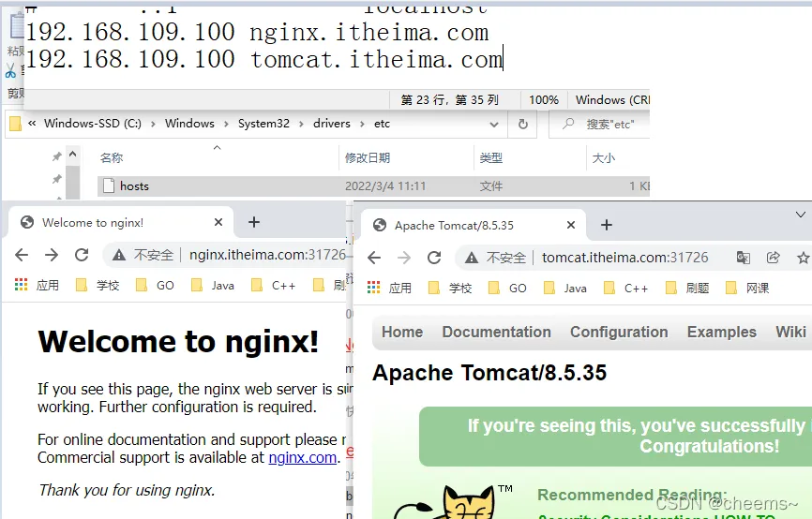Sort Explorer files by 名称 column

click(112, 157)
